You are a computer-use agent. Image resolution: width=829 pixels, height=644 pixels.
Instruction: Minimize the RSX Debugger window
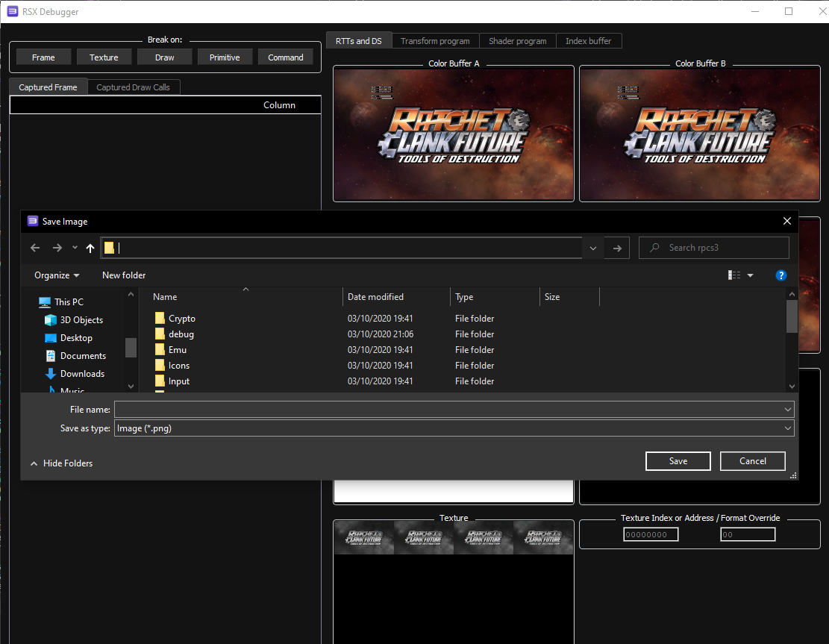[755, 11]
